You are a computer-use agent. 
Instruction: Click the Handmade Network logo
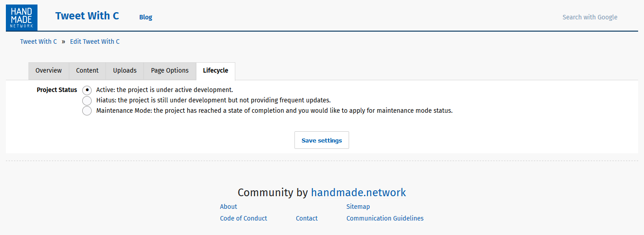(22, 18)
